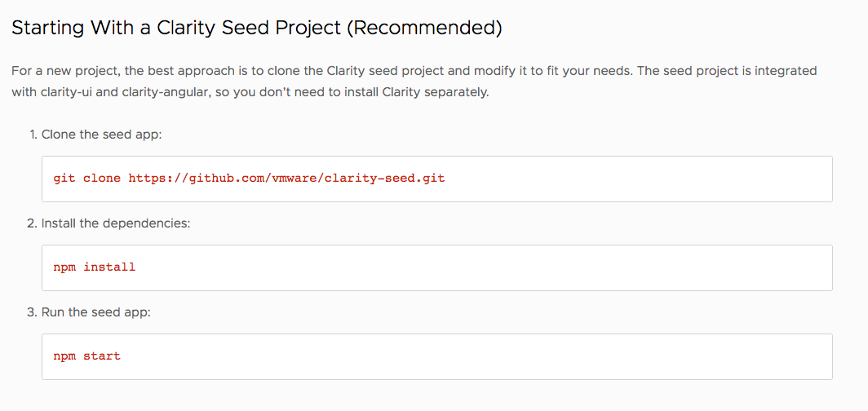
Task: Select the 'Run the seed app:' step label
Action: tap(95, 312)
